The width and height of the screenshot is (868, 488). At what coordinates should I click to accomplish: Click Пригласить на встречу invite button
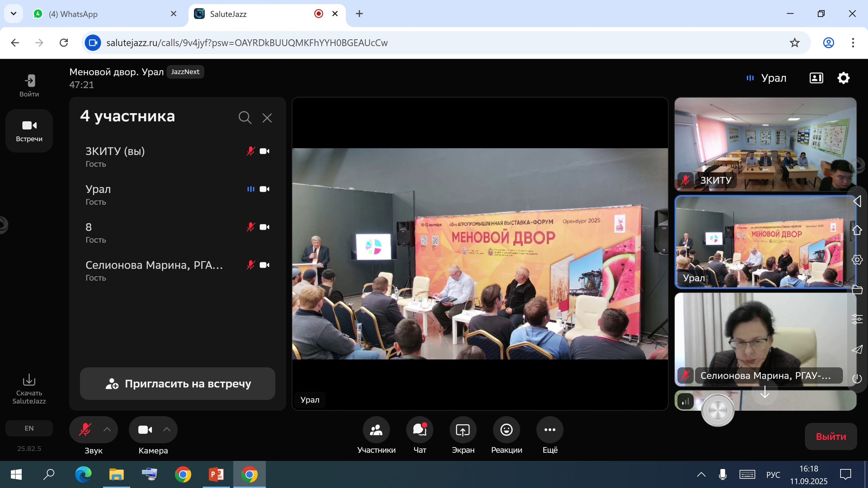178,384
